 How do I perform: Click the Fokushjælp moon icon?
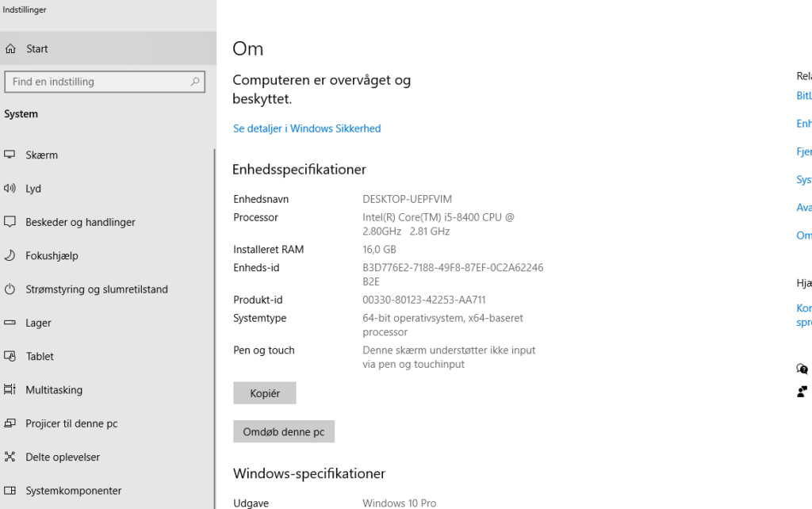click(10, 256)
